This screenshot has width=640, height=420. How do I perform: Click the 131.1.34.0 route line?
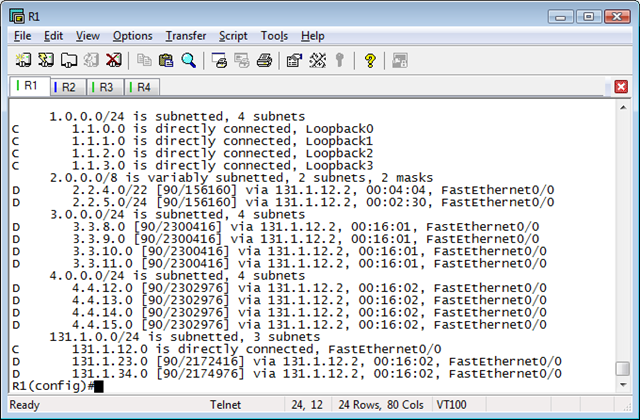click(287, 373)
